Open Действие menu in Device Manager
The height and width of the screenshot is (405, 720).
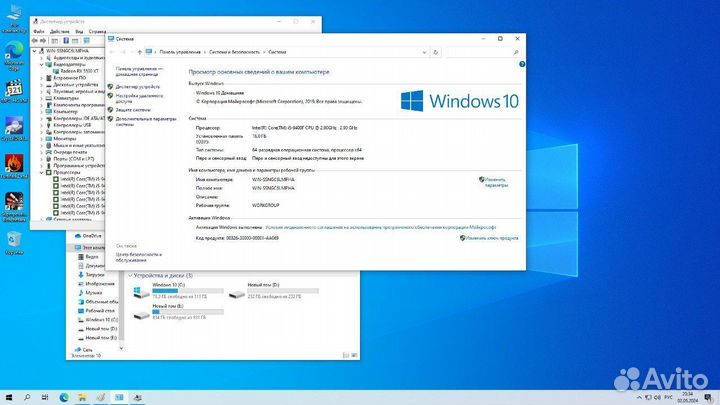coord(59,31)
